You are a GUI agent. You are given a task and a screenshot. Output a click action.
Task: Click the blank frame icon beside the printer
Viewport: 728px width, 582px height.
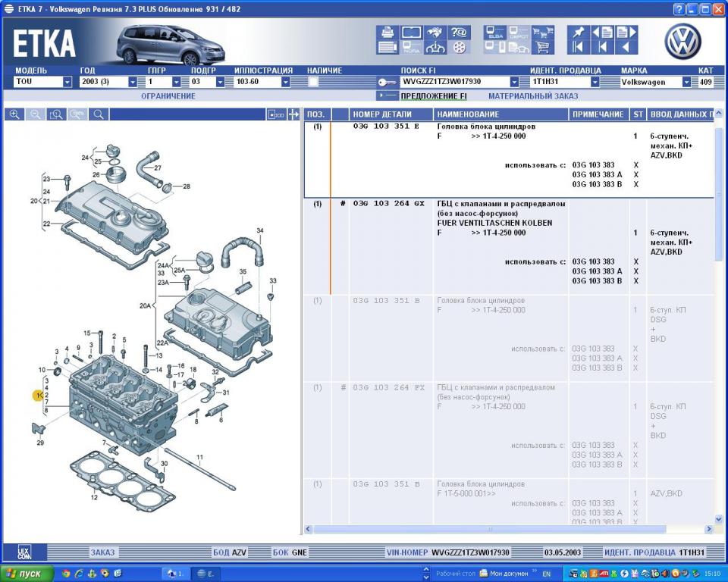411,33
